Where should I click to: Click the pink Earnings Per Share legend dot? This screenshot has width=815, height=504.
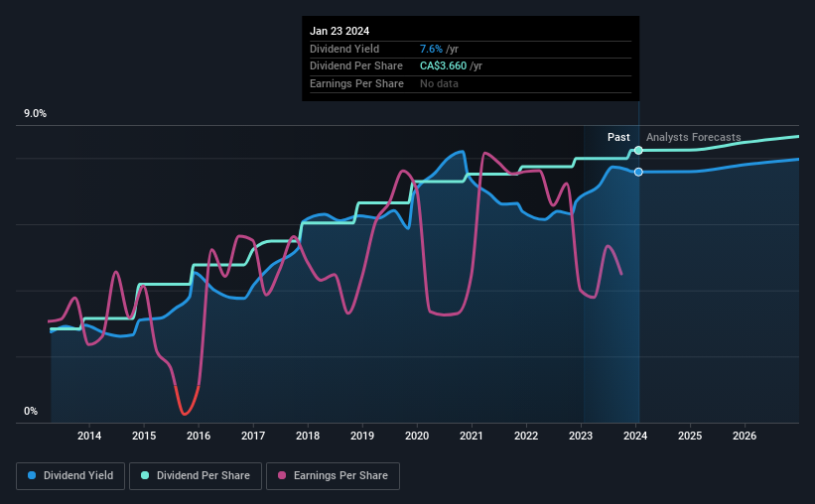(282, 475)
